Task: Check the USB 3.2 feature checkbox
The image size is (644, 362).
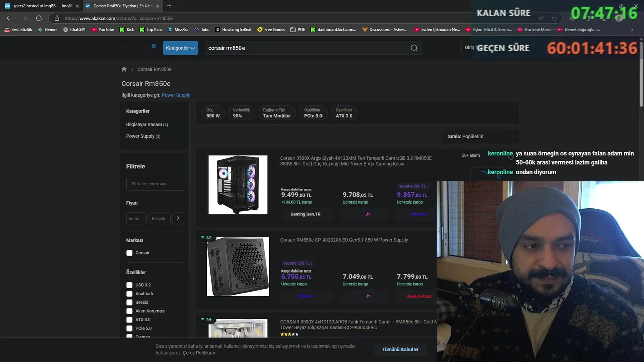Action: [129, 285]
